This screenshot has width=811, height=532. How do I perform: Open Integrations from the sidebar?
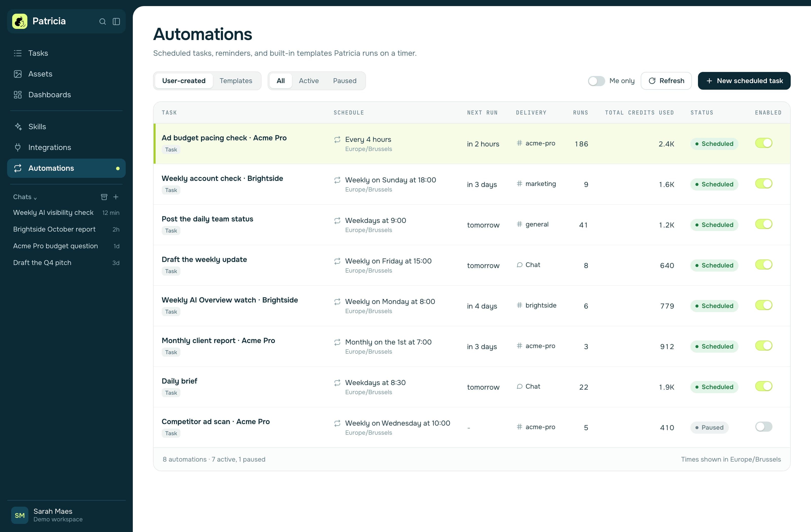[x=66, y=147]
